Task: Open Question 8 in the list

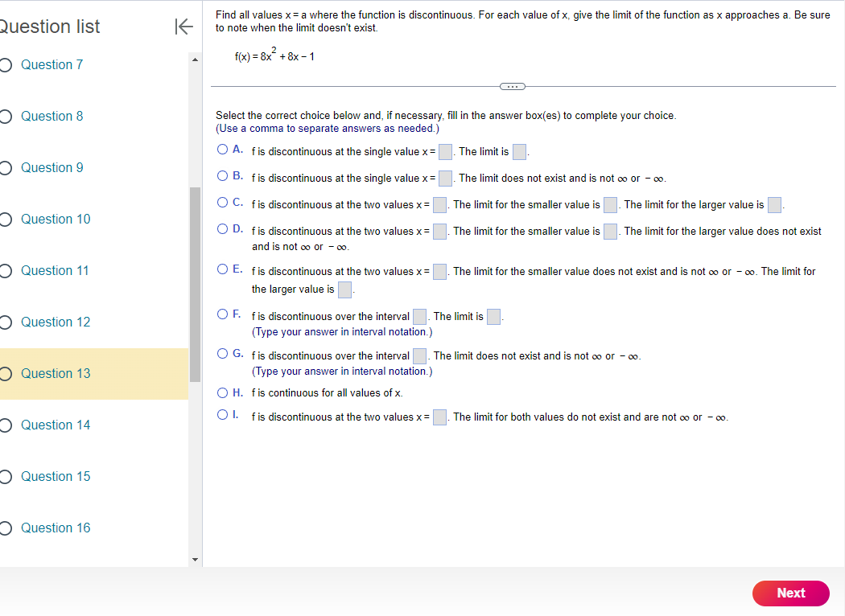Action: coord(52,117)
